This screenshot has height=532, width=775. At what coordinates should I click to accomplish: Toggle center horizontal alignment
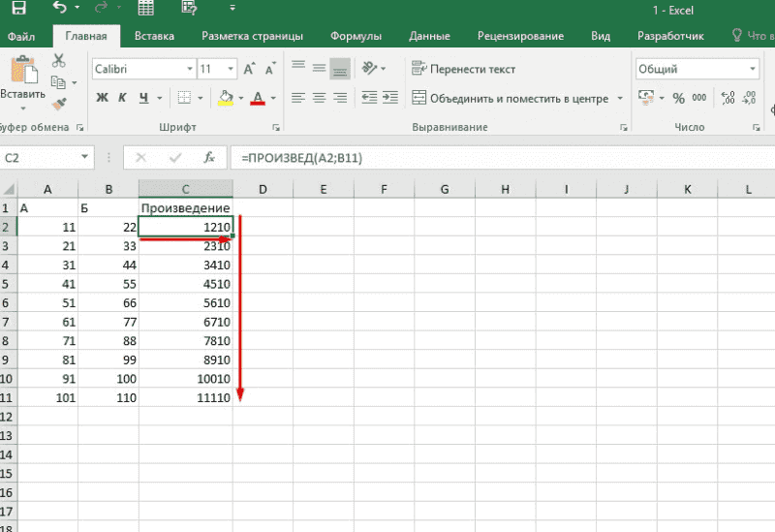319,98
